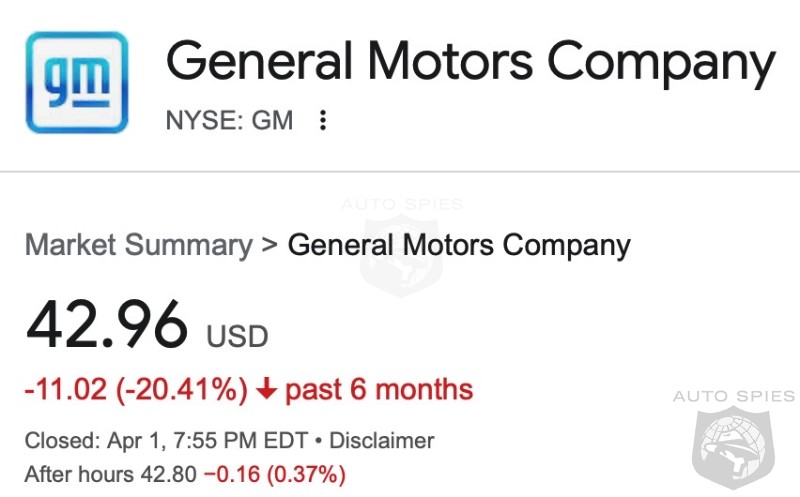
Task: Click the NYSE: GM ticker label
Action: 230,121
